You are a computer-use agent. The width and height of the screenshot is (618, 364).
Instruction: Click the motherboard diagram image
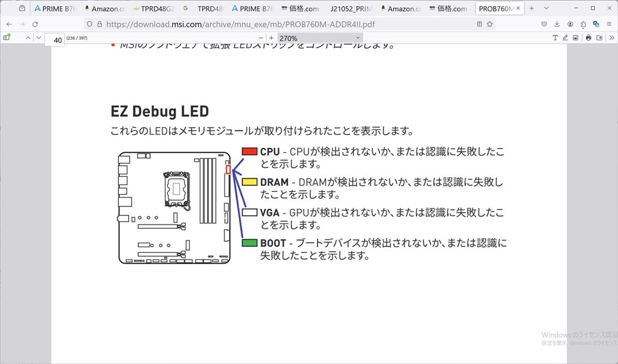(174, 208)
